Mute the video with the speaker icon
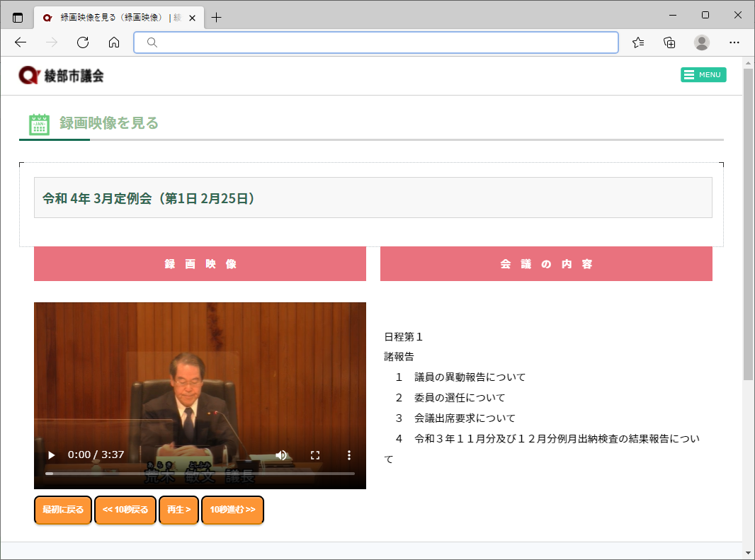The image size is (755, 560). [x=281, y=455]
